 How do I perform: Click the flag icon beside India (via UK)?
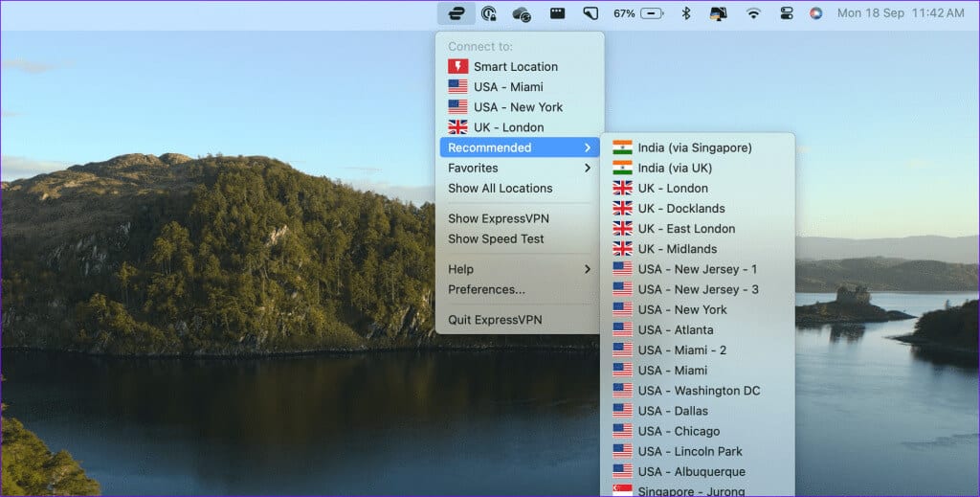pos(622,168)
